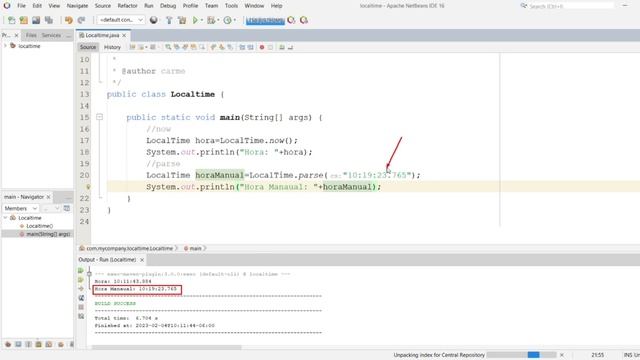Open the Profile Project dropdown arrow

234,20
